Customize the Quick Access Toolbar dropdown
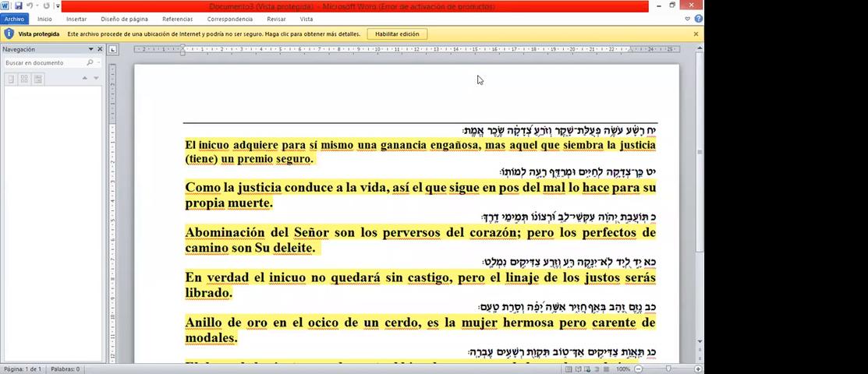 click(58, 7)
